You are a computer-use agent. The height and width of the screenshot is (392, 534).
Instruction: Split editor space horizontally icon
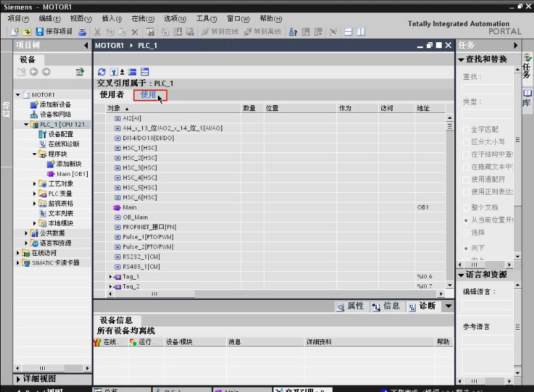(348, 32)
